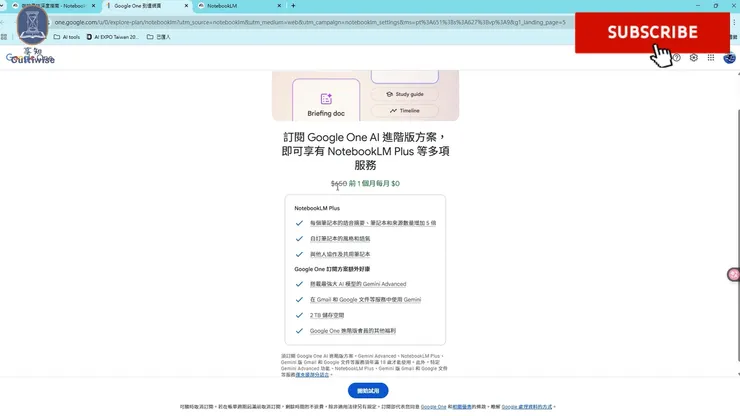Close the Google One tab
The height and width of the screenshot is (416, 740).
click(x=186, y=6)
